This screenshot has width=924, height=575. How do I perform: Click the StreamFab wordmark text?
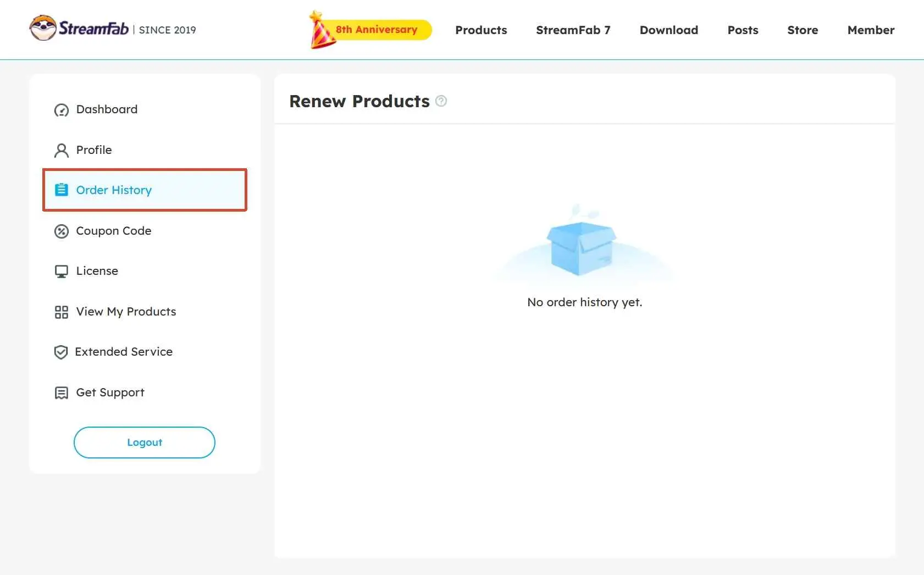(x=93, y=28)
